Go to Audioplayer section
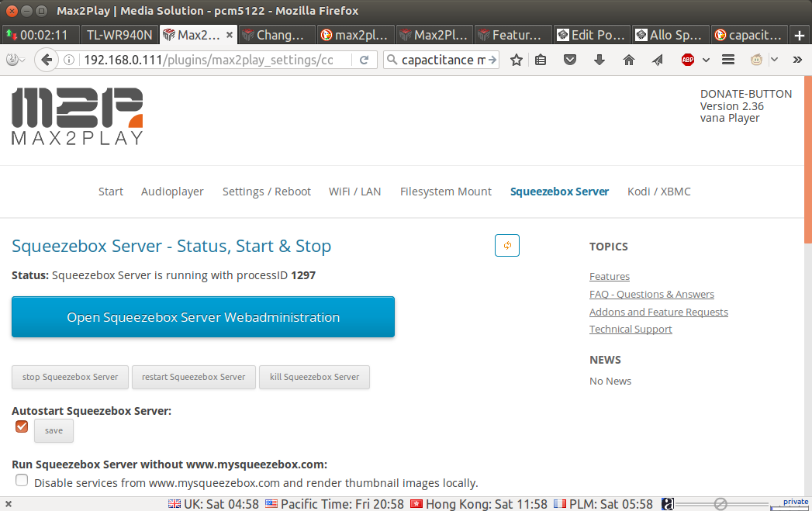Viewport: 812px width, 511px height. (172, 192)
